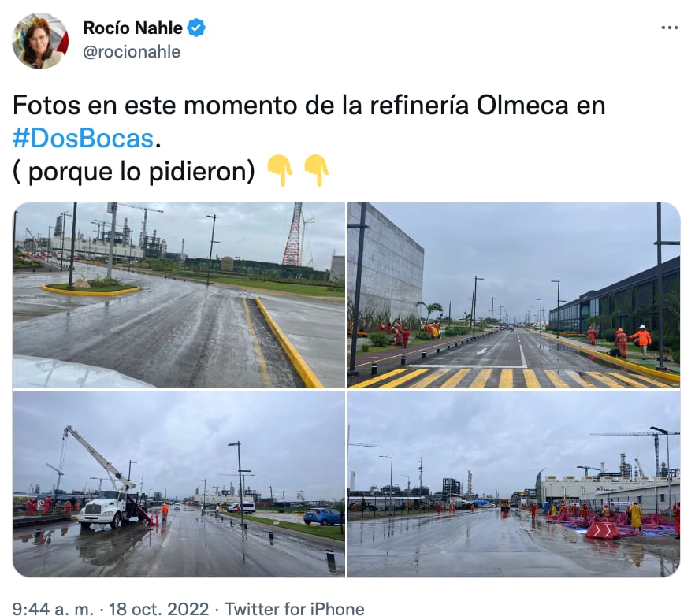Open the @rocionahle handle link

click(x=132, y=52)
